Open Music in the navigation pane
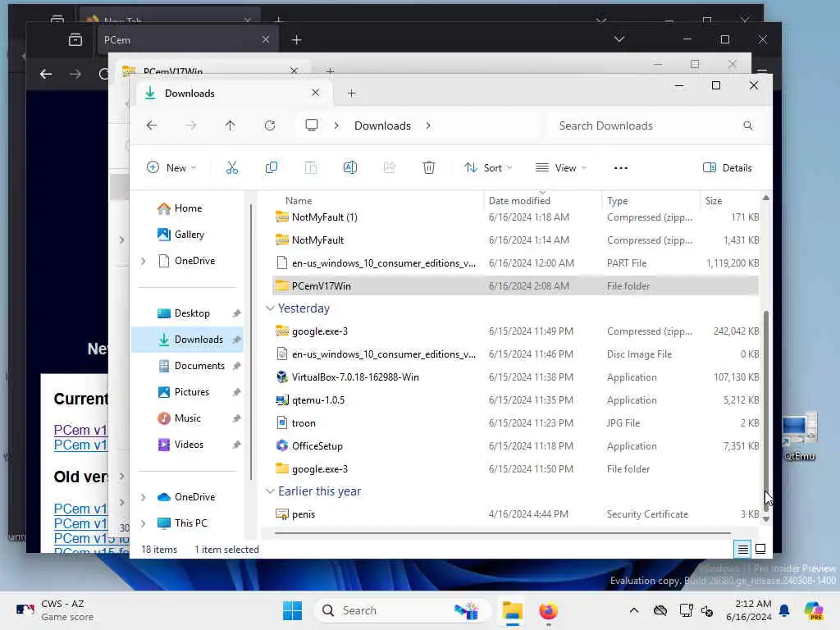Viewport: 840px width, 630px height. [x=179, y=418]
